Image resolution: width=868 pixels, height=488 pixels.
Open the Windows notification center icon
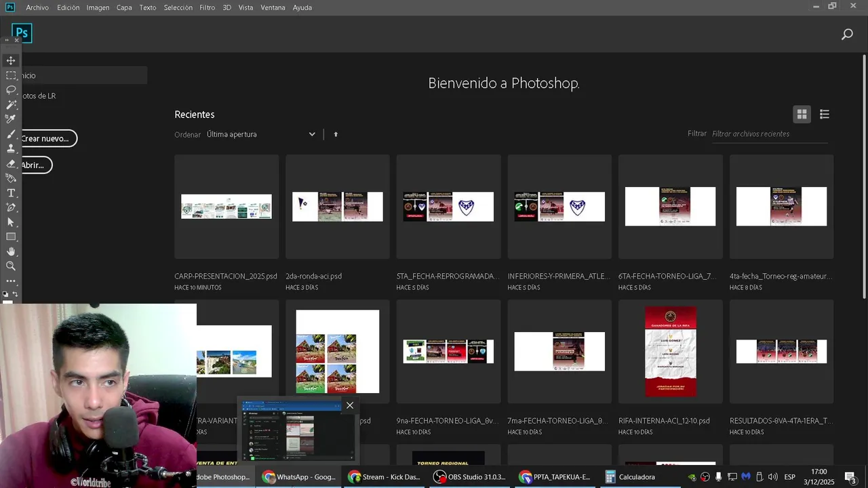coord(850,477)
